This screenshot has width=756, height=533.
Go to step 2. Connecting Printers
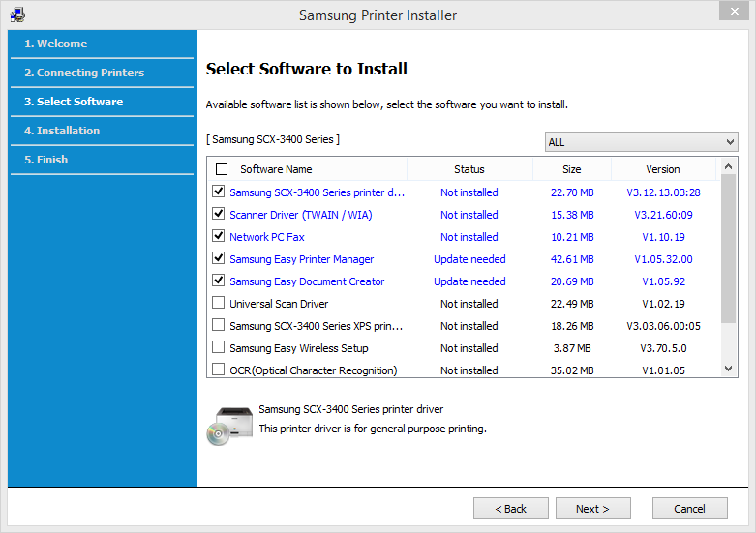[x=84, y=73]
